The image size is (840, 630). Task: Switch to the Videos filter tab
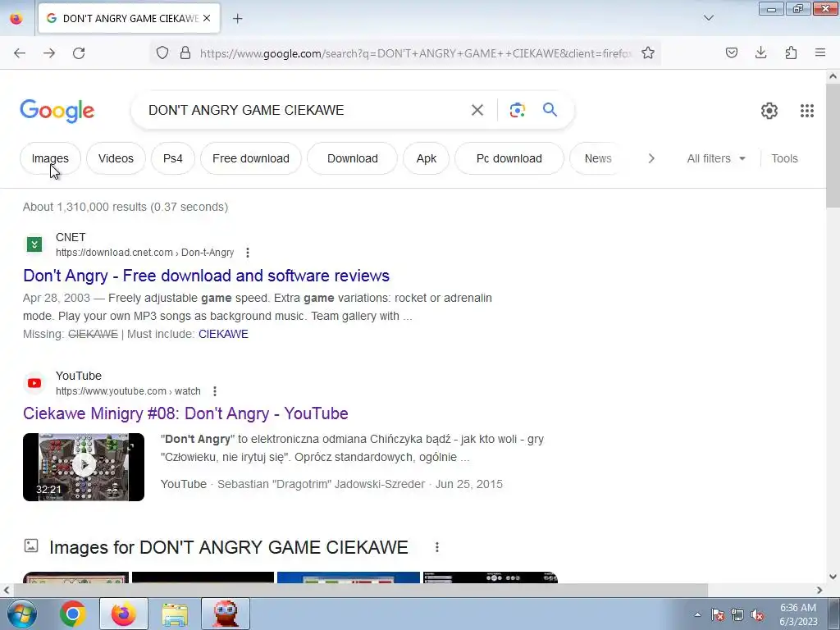pyautogui.click(x=116, y=158)
